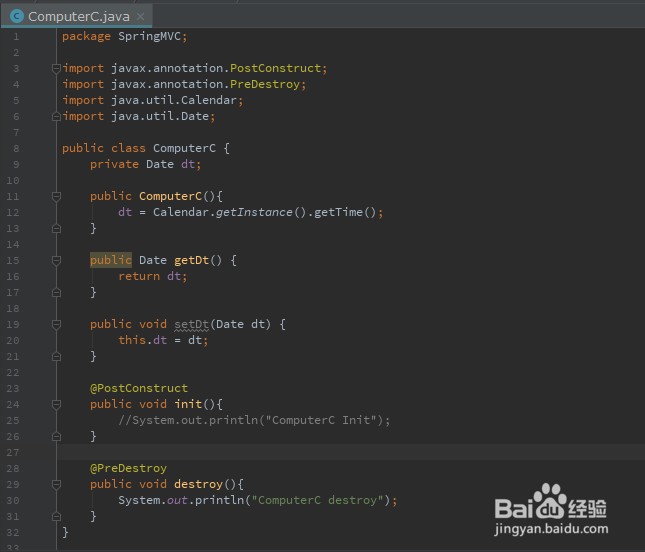Image resolution: width=645 pixels, height=552 pixels.
Task: Click 'java.util.Calendar' import text
Action: pos(174,100)
